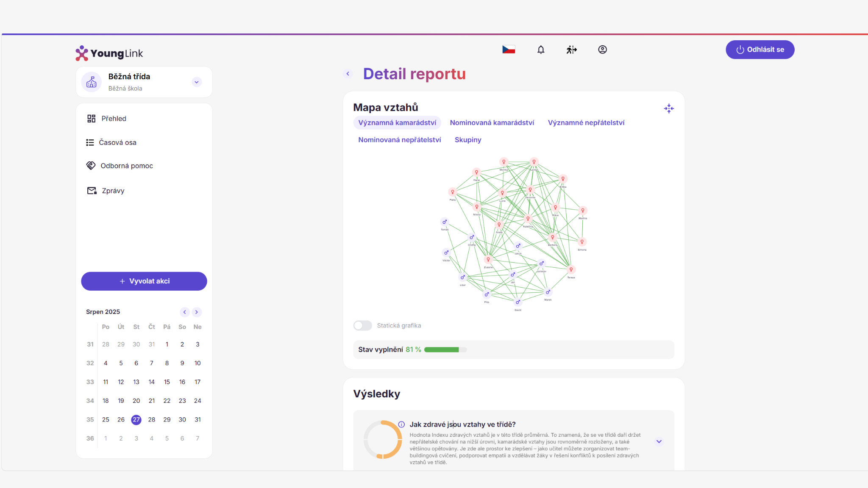The height and width of the screenshot is (488, 868).
Task: Toggle the Statická grafika switch
Action: [x=362, y=325]
